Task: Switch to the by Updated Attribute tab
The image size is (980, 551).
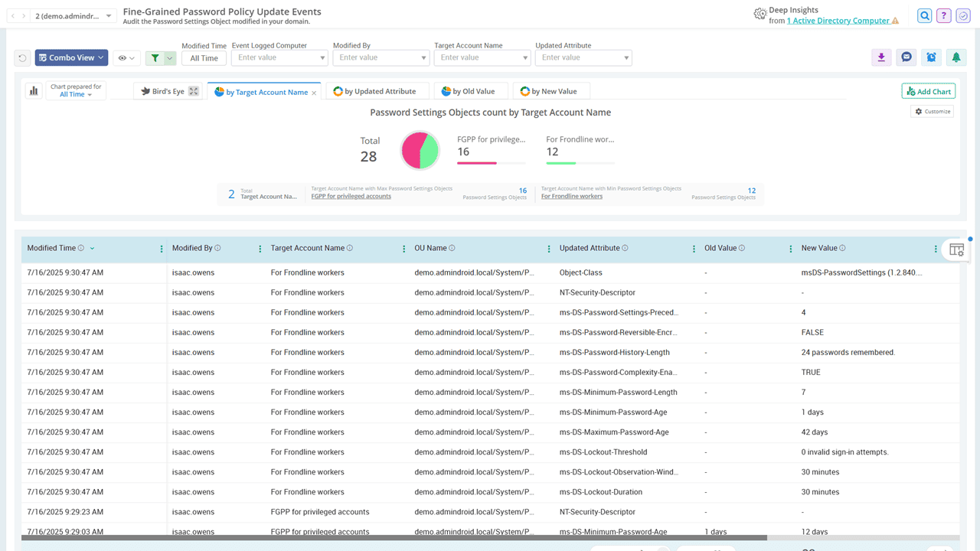Action: [374, 91]
